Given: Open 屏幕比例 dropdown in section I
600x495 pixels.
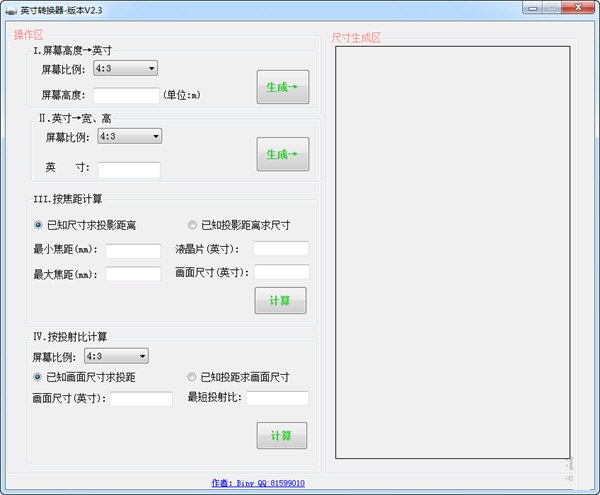Looking at the screenshot, I should [126, 68].
